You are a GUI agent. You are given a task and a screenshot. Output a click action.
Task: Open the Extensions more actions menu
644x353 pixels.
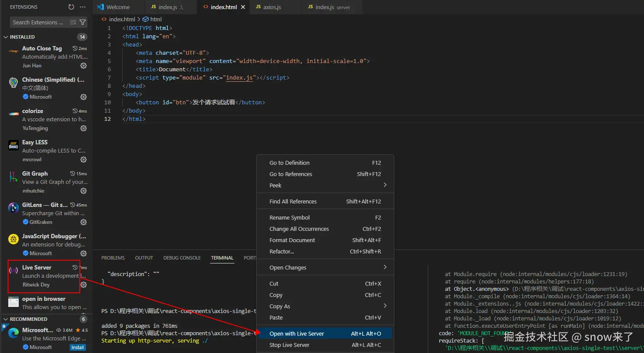click(x=83, y=7)
